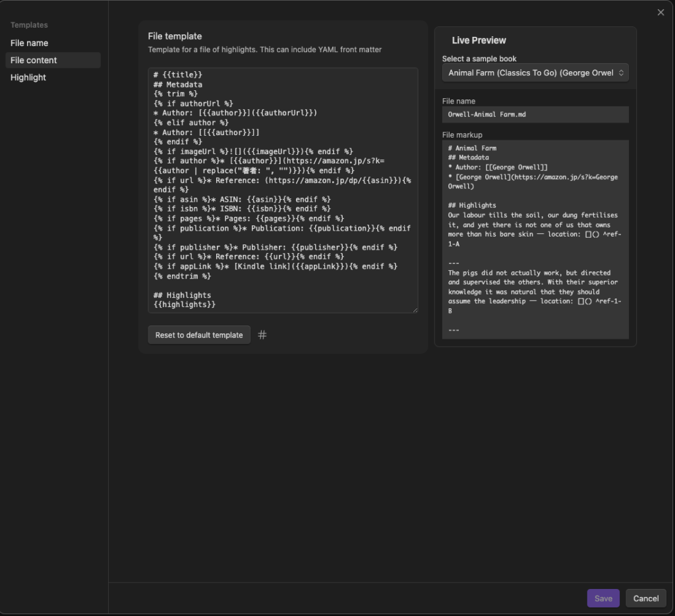Open the Highlight template section
The image size is (675, 616).
(x=28, y=77)
